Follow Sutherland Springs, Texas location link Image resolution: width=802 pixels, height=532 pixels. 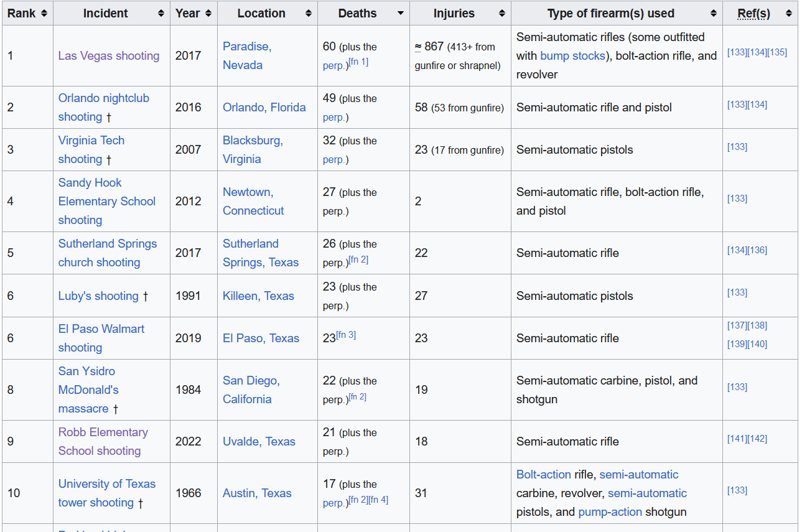(261, 253)
